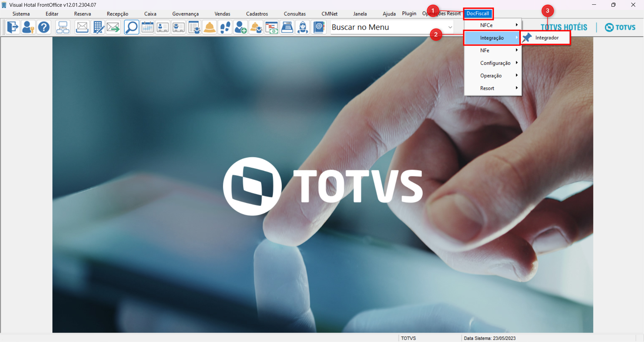Open the Buscar no Menu dropdown arrow
The width and height of the screenshot is (644, 342).
[x=450, y=27]
